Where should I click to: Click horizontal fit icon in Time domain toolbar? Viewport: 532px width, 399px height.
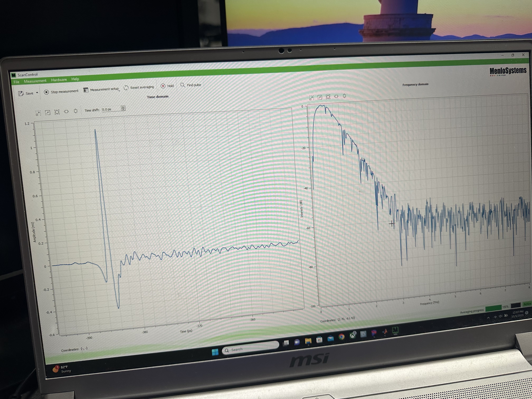[x=66, y=111]
